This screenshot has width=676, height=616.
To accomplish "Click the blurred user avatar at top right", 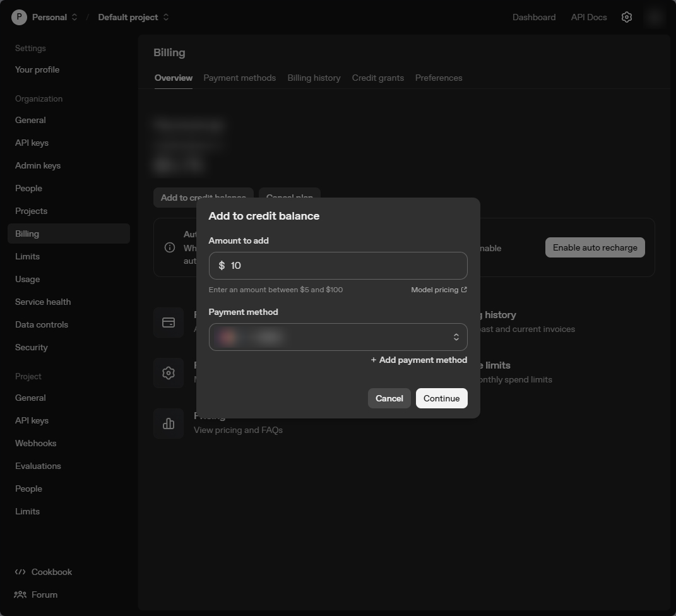I will (655, 17).
